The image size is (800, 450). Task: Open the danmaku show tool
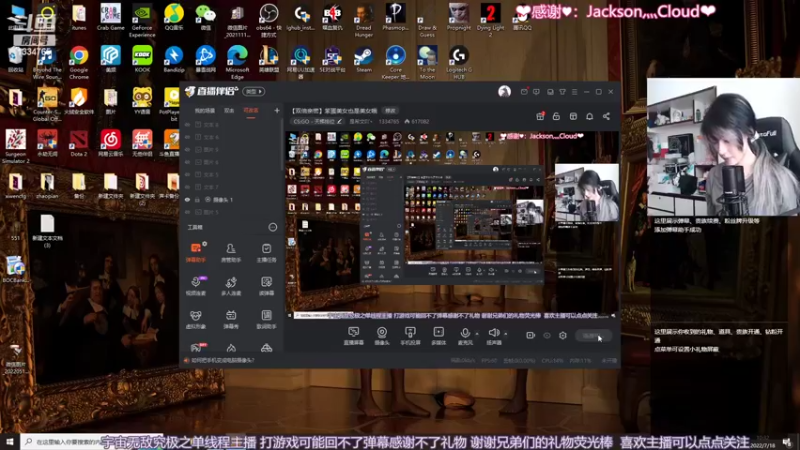tap(231, 319)
